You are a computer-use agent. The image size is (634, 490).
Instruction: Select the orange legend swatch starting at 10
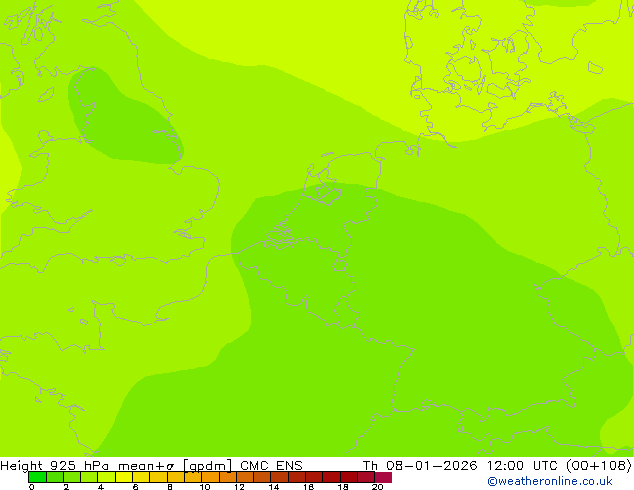[x=210, y=477]
